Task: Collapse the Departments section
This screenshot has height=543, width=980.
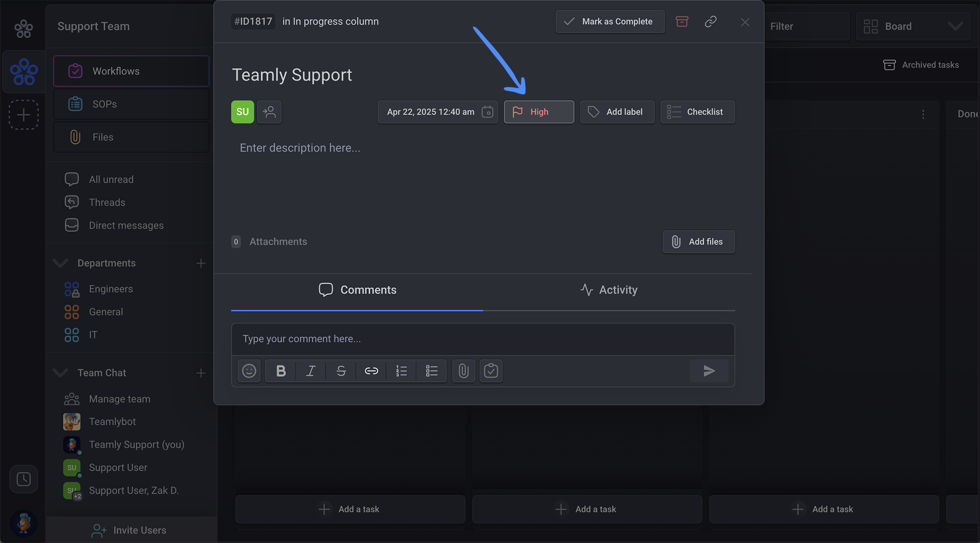Action: (x=60, y=263)
